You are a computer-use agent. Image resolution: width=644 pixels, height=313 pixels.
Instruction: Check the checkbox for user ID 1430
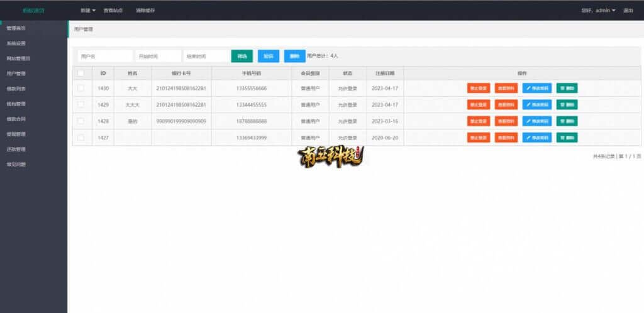pyautogui.click(x=80, y=89)
